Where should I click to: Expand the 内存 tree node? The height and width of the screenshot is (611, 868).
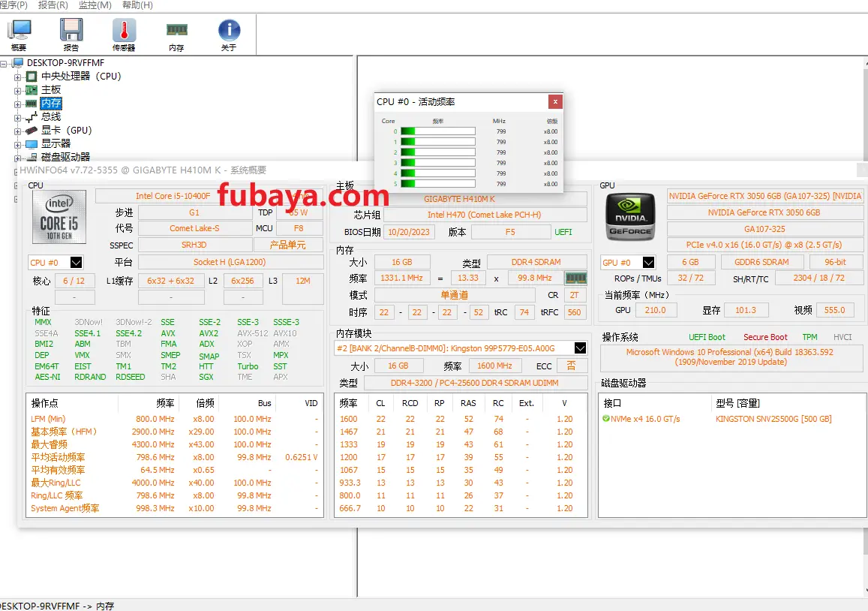[18, 104]
